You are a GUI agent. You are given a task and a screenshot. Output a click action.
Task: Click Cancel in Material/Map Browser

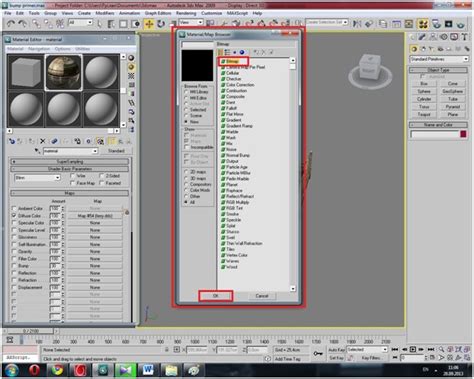[262, 296]
